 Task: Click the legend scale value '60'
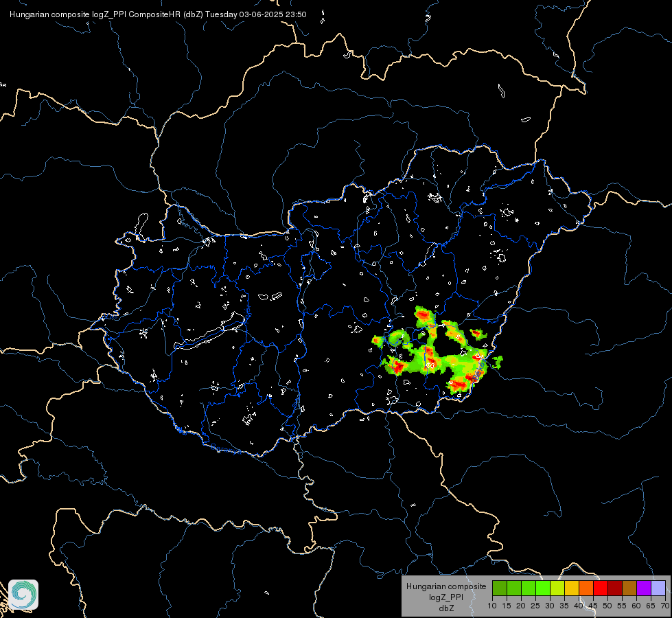click(x=636, y=606)
